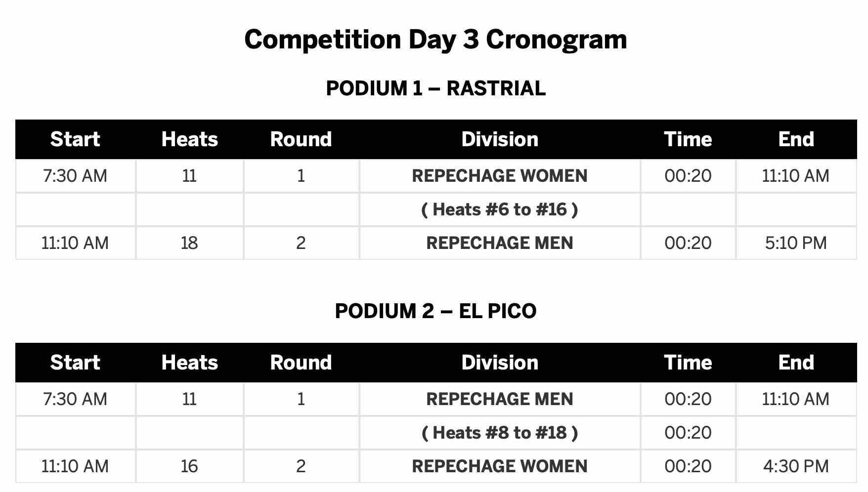Click 7:30 AM start cell in Rastrial table
The height and width of the screenshot is (492, 868).
coord(75,176)
